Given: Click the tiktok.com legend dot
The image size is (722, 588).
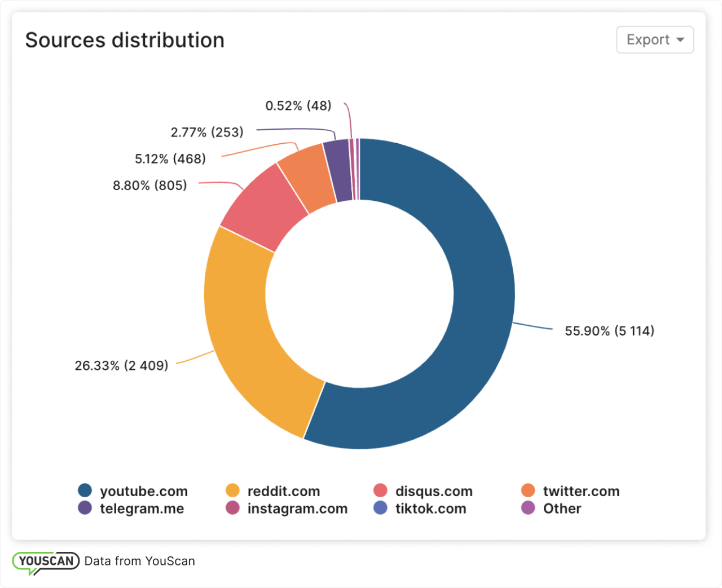Looking at the screenshot, I should click(x=381, y=508).
